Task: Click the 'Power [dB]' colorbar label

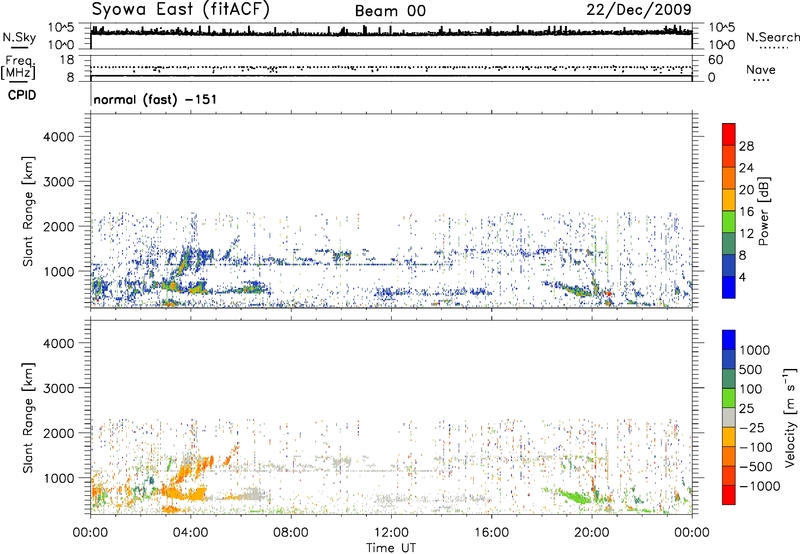Action: click(763, 211)
